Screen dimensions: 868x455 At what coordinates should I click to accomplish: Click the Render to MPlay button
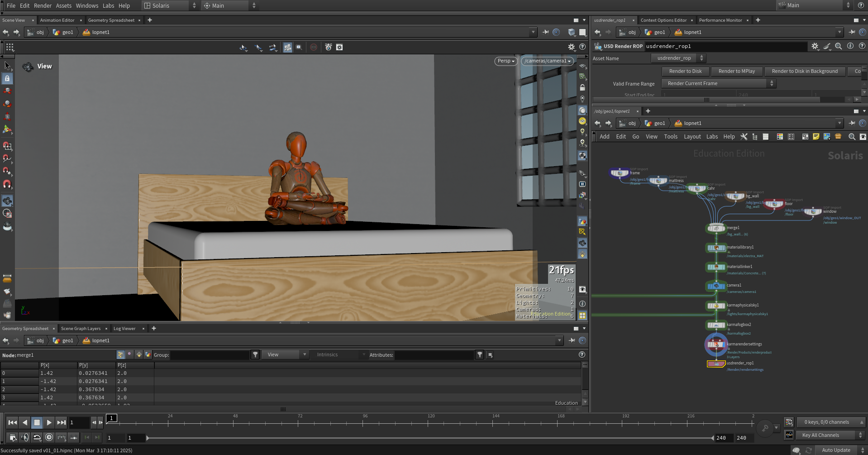pyautogui.click(x=737, y=71)
